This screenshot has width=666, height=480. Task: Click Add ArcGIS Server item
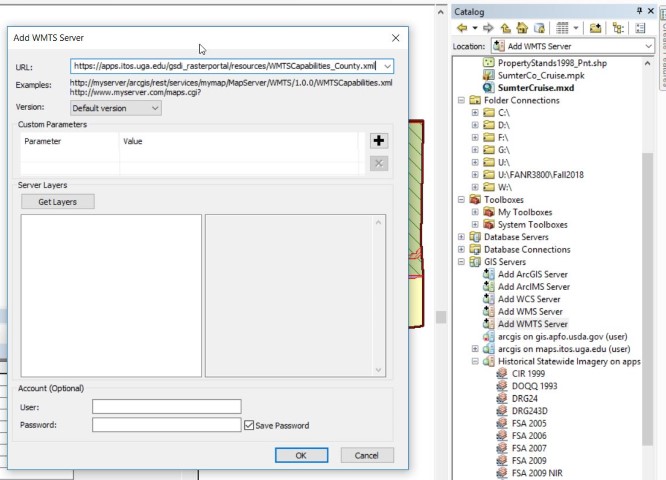[533, 274]
